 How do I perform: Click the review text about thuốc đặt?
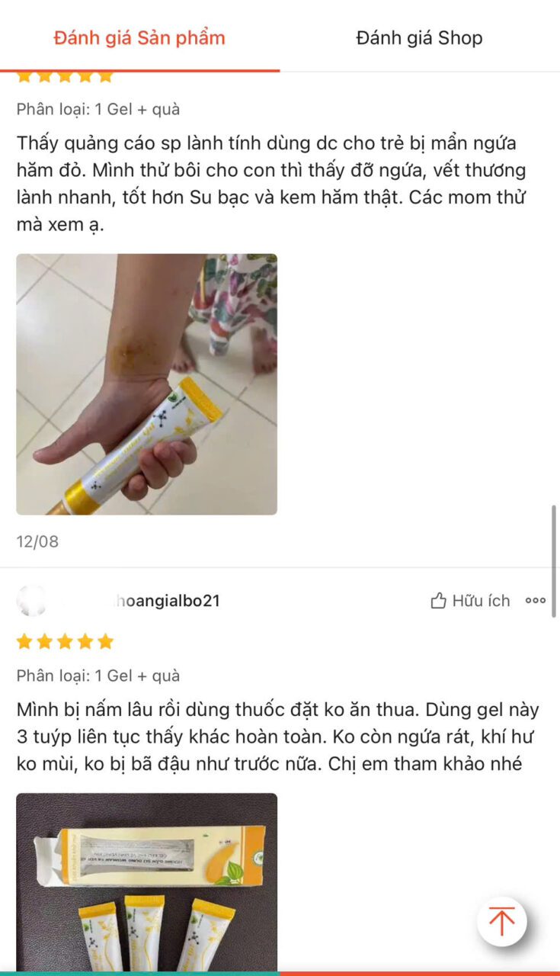click(x=278, y=737)
